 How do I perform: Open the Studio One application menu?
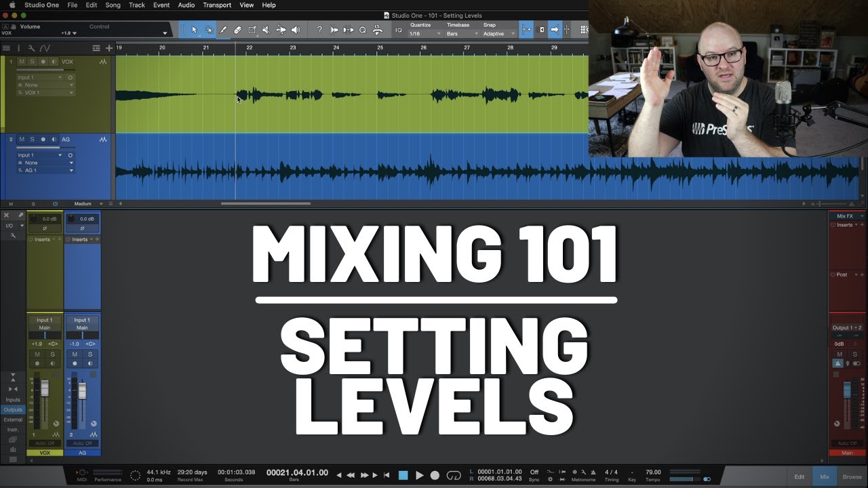(x=41, y=5)
